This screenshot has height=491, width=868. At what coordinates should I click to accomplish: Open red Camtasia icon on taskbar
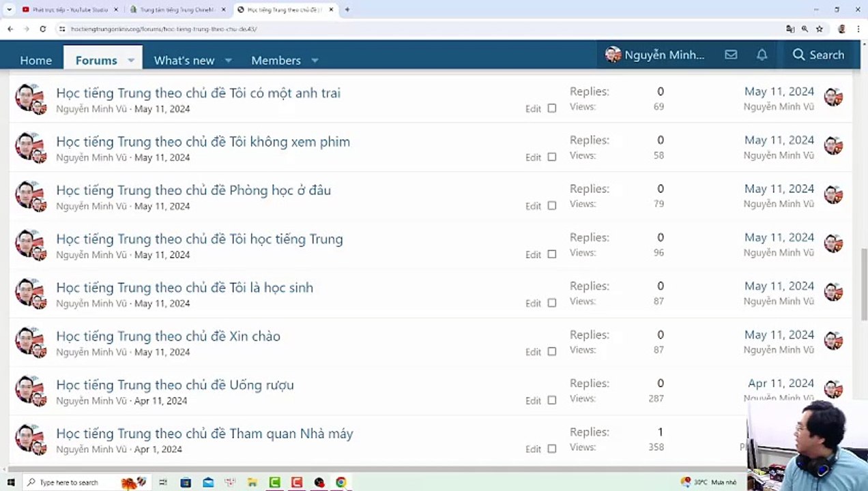(297, 482)
